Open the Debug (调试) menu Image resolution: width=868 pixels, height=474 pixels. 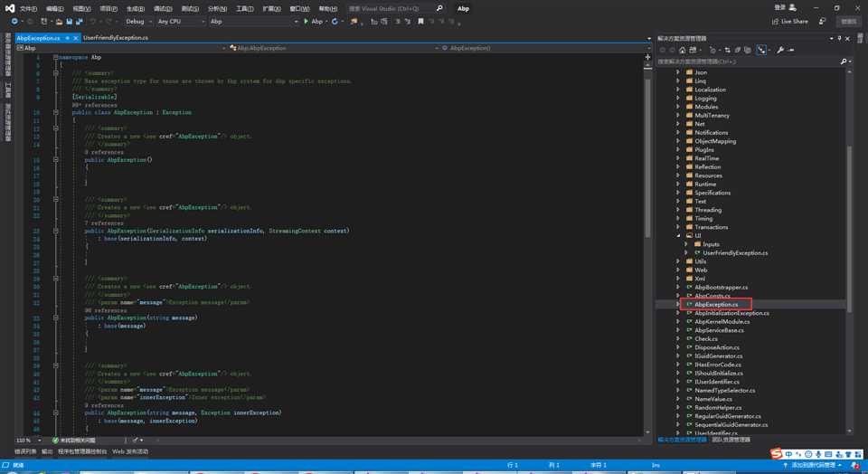click(x=162, y=8)
